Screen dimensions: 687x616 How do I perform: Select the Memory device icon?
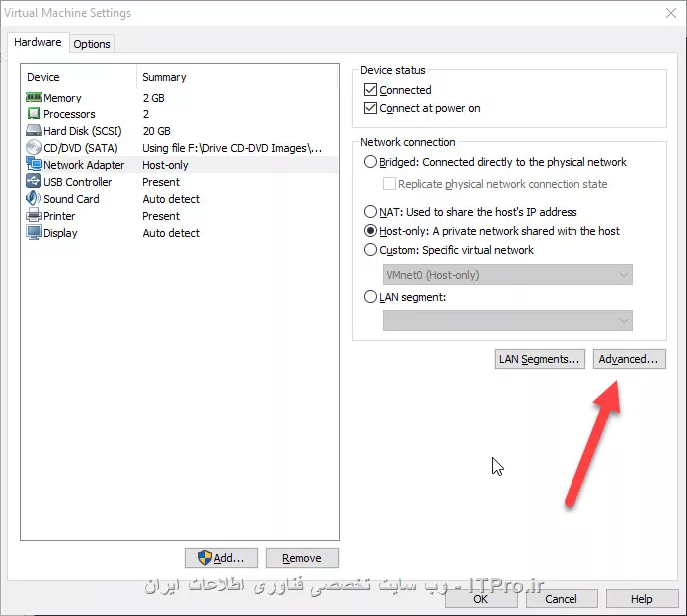[33, 98]
